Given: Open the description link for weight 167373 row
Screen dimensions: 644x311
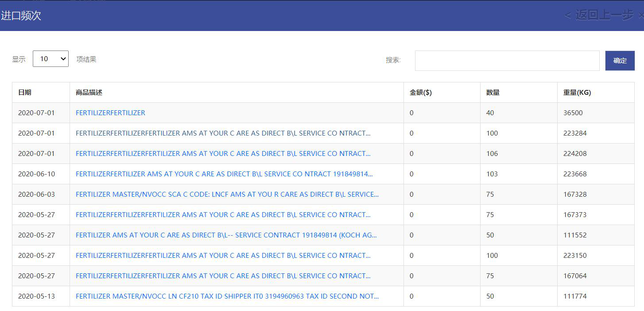Looking at the screenshot, I should (223, 215).
